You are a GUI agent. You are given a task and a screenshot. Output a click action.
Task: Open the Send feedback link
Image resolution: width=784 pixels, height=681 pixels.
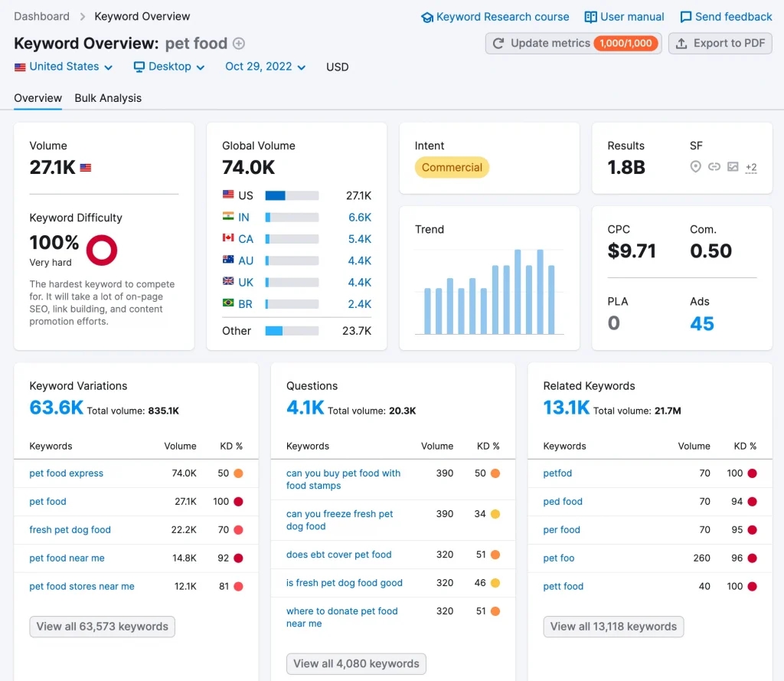click(x=726, y=17)
